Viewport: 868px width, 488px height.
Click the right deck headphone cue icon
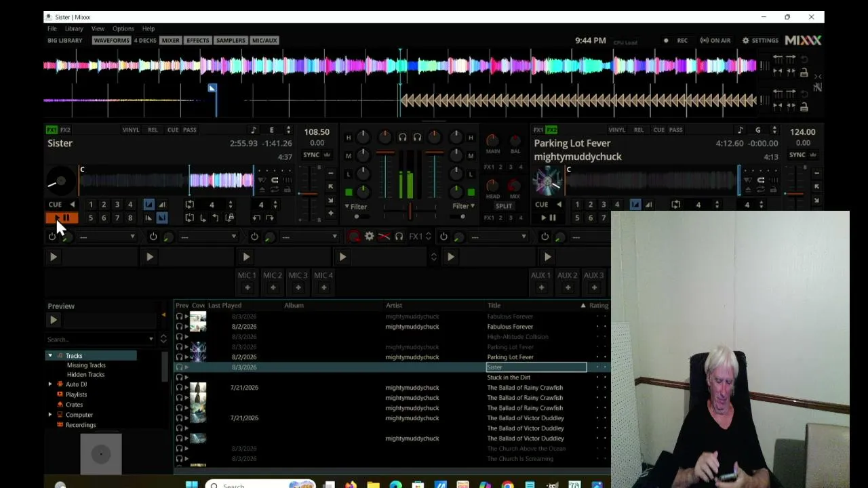coord(417,137)
